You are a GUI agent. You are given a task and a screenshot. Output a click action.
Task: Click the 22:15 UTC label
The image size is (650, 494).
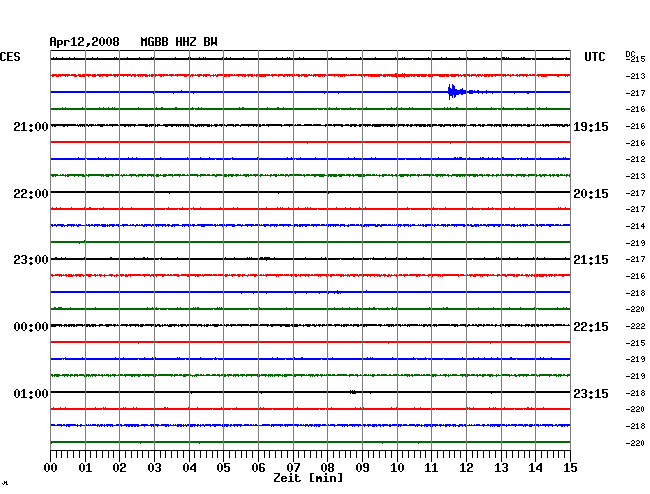tap(591, 327)
